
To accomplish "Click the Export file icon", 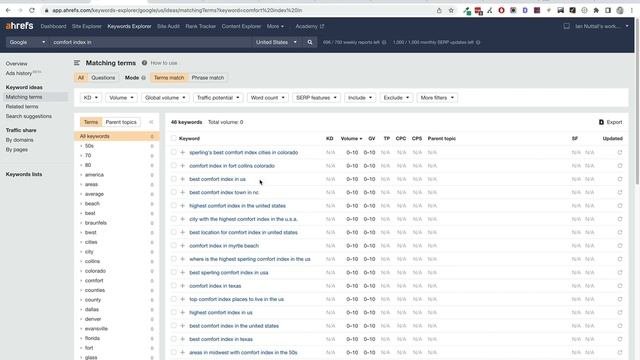I will [x=601, y=122].
